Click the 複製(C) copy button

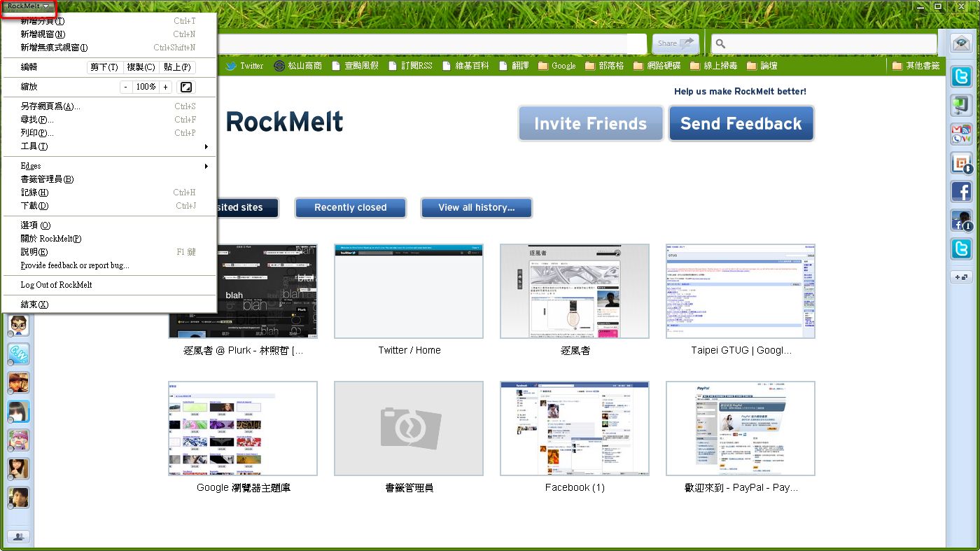pos(141,67)
